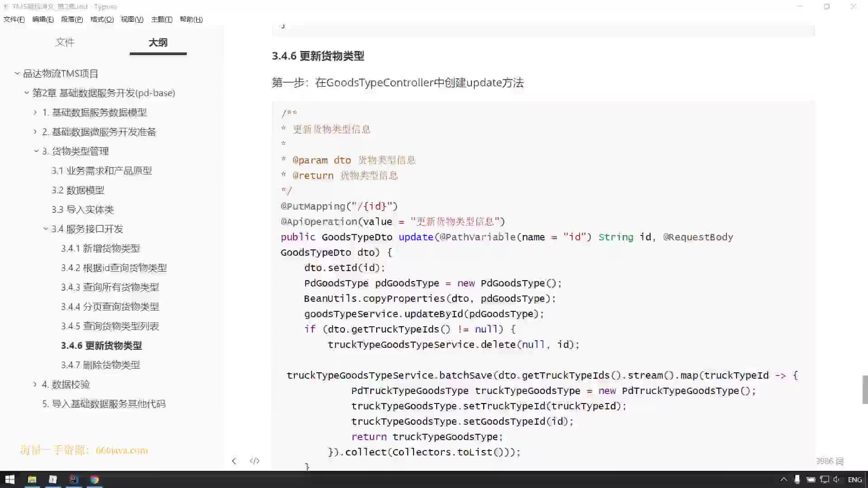The height and width of the screenshot is (488, 868).
Task: Jump to 5. 导入基础数据服务其他代码 in outline
Action: (x=104, y=404)
